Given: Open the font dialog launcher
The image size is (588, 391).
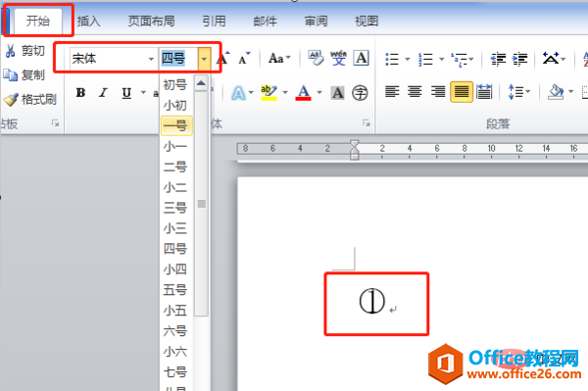Looking at the screenshot, I should pos(366,122).
